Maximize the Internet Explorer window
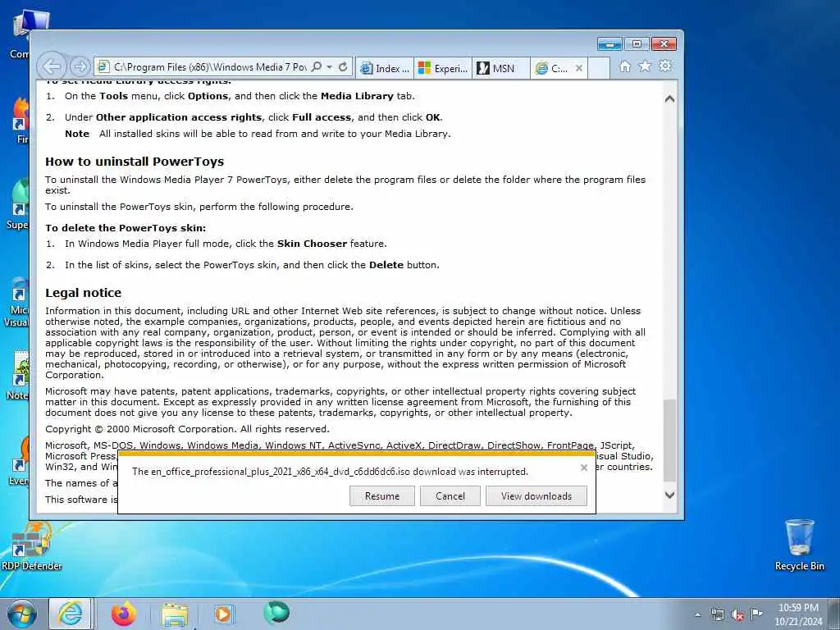 [x=637, y=44]
